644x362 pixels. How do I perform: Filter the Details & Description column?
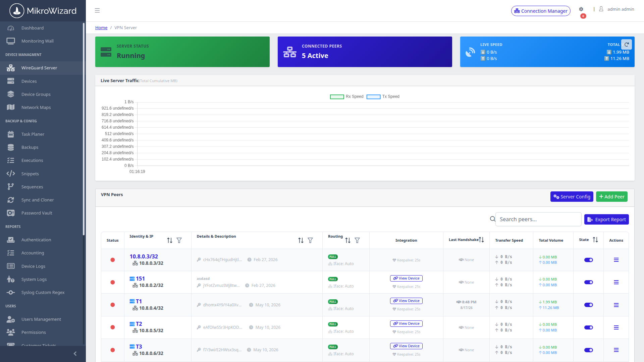[x=310, y=240]
